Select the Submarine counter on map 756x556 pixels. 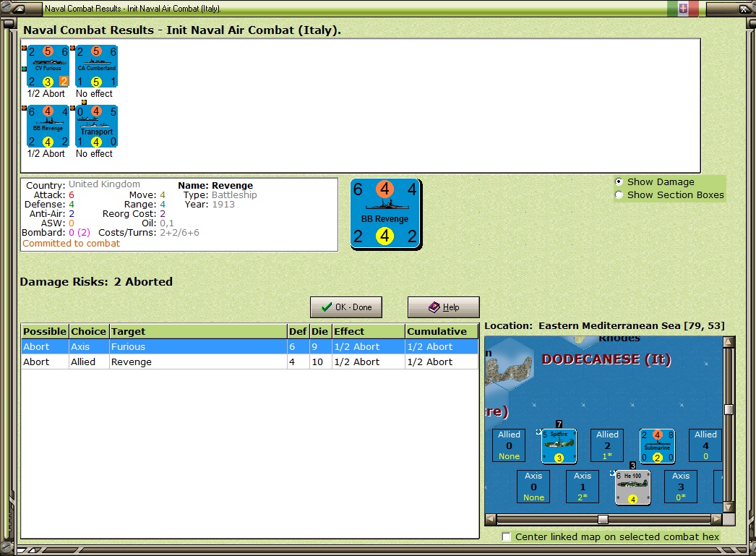point(657,446)
